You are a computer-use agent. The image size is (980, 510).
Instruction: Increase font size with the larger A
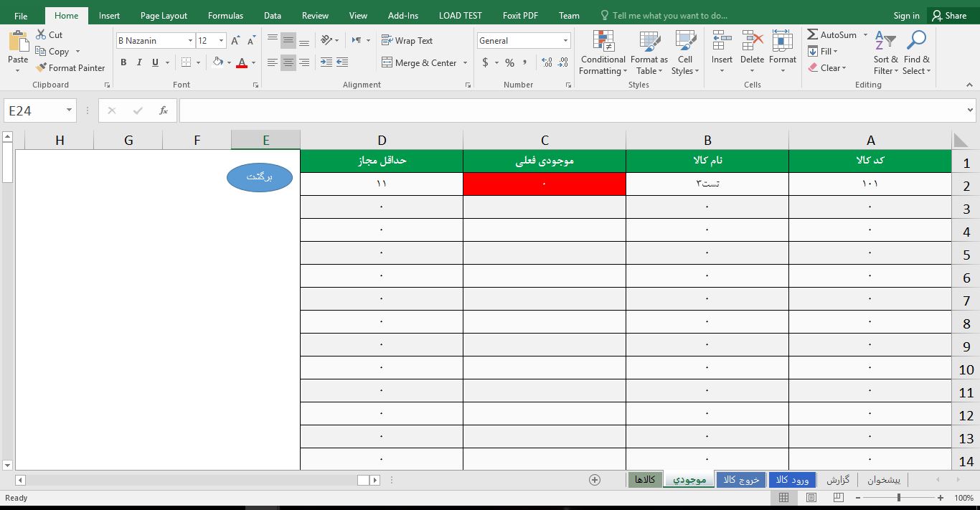coord(235,41)
